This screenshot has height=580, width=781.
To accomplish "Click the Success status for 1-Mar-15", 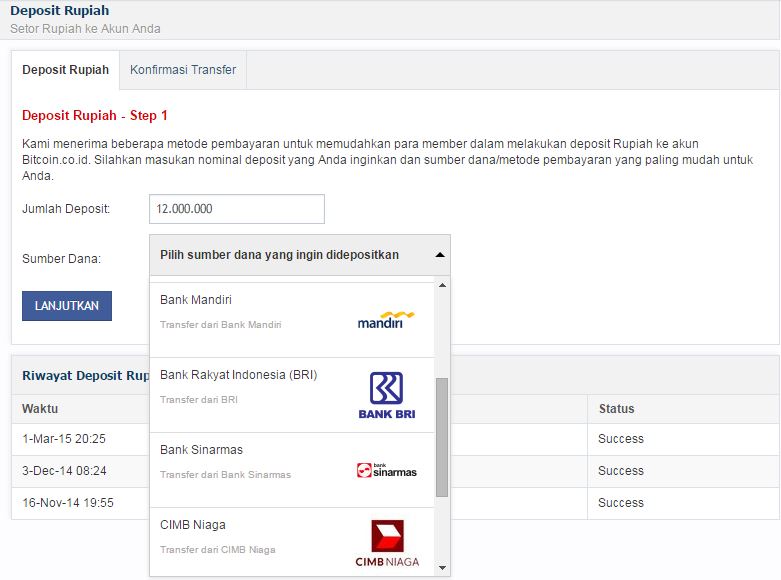I will [621, 439].
